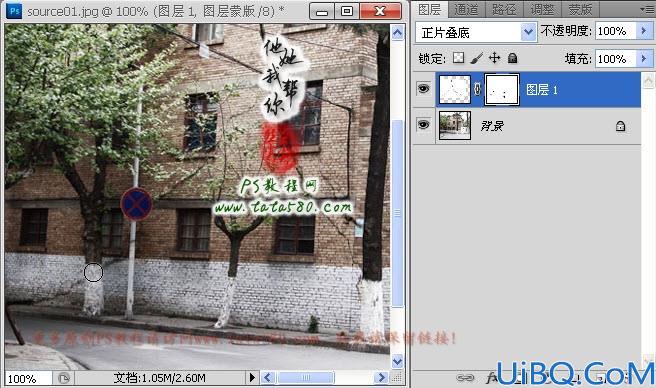The height and width of the screenshot is (388, 656).
Task: Close the source01.jpg document window
Action: point(380,11)
